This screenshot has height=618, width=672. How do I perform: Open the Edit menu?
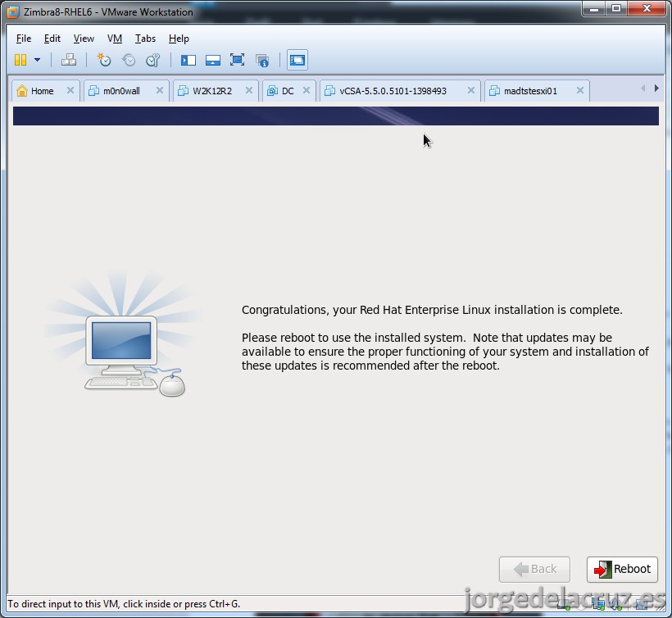point(52,39)
